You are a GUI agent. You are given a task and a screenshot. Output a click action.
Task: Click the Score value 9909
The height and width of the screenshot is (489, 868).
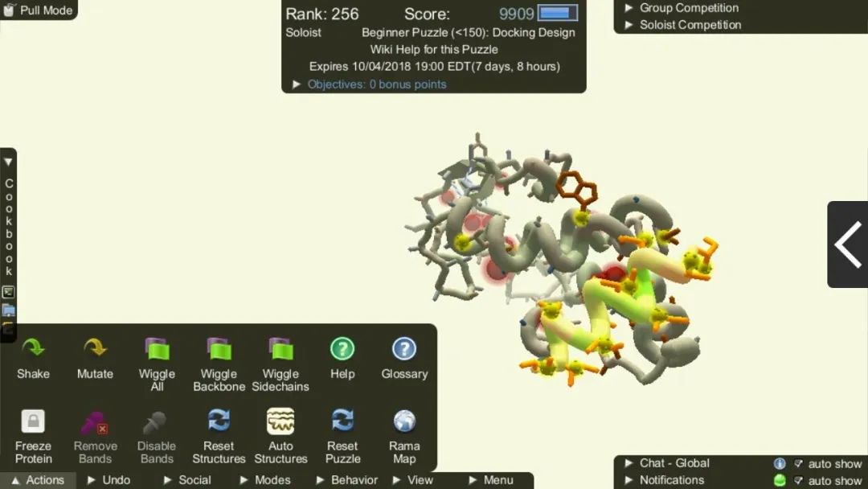(516, 14)
